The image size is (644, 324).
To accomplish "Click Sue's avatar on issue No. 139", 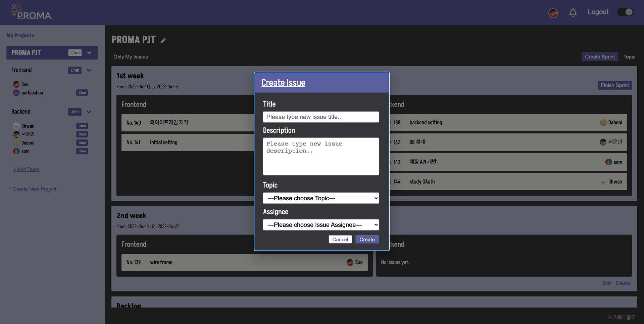I will click(x=350, y=262).
